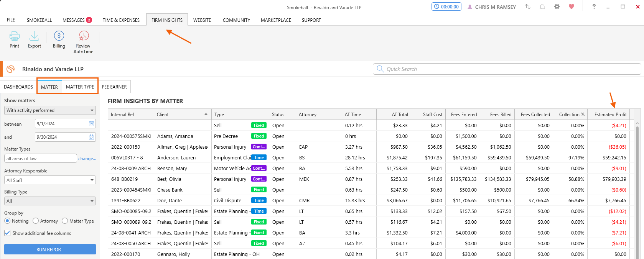644x259 pixels.
Task: Click the sync arrows icon in title bar
Action: [528, 7]
